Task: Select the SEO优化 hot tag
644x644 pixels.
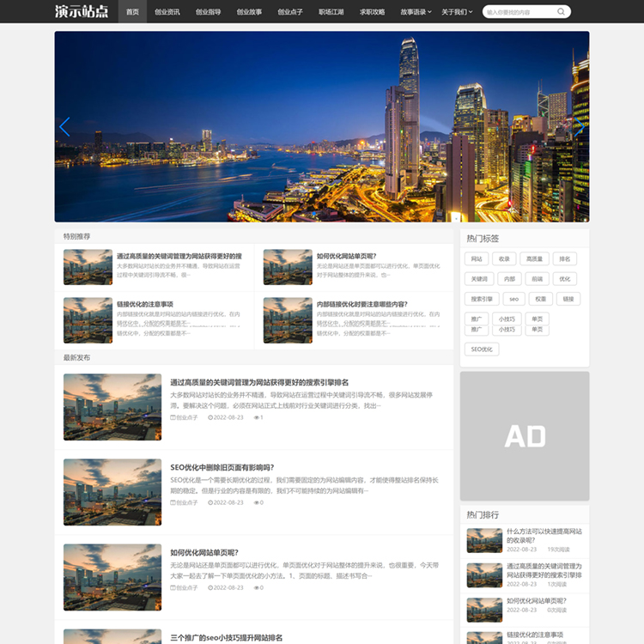Action: click(x=482, y=349)
